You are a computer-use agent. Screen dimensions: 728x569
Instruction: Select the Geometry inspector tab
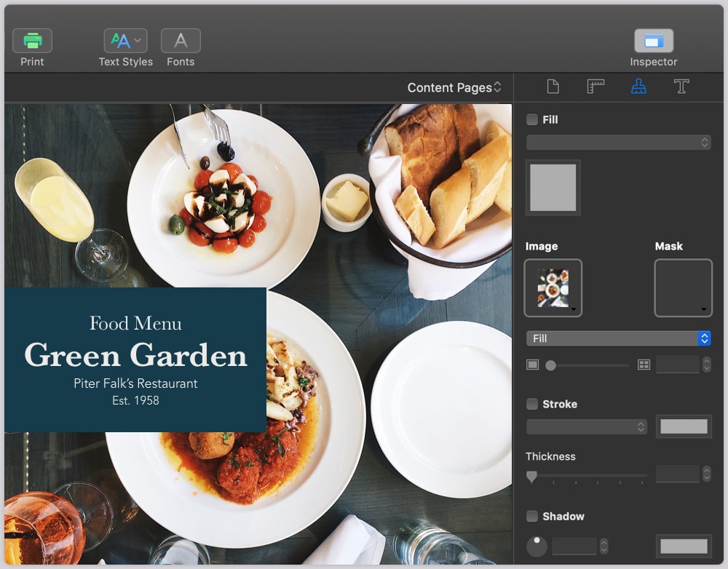pyautogui.click(x=595, y=87)
